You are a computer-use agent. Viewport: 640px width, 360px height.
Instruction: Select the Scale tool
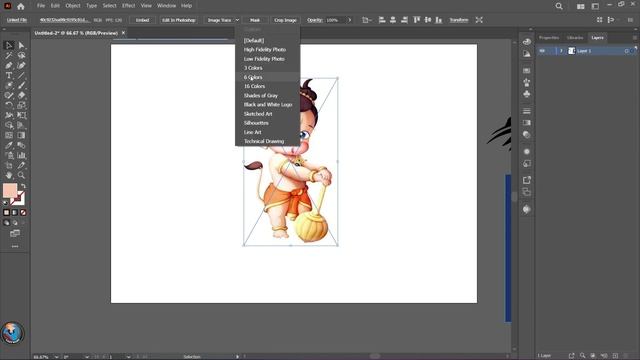[21, 105]
